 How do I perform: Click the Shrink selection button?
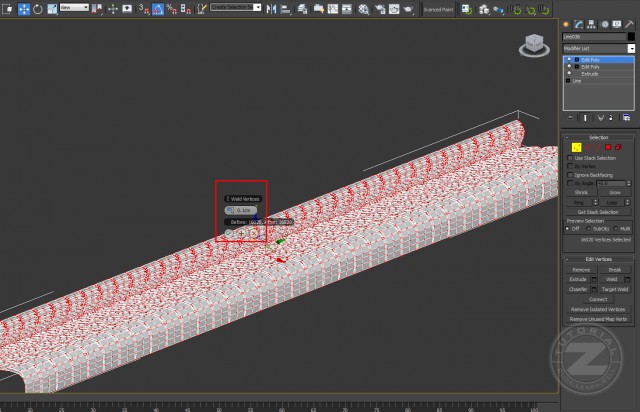(581, 192)
